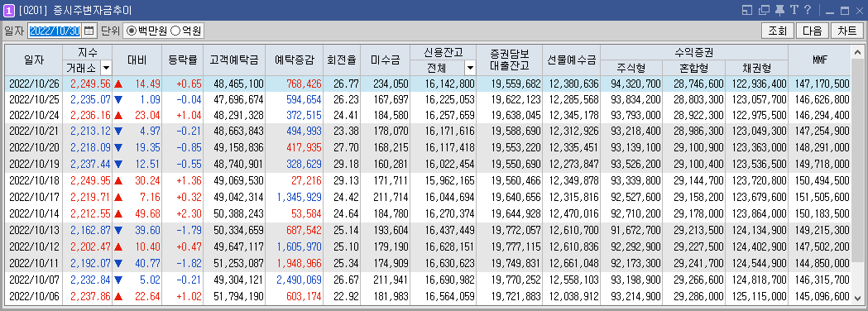Open font settings with the T icon
Image resolution: width=868 pixels, height=311 pixels.
[x=794, y=10]
